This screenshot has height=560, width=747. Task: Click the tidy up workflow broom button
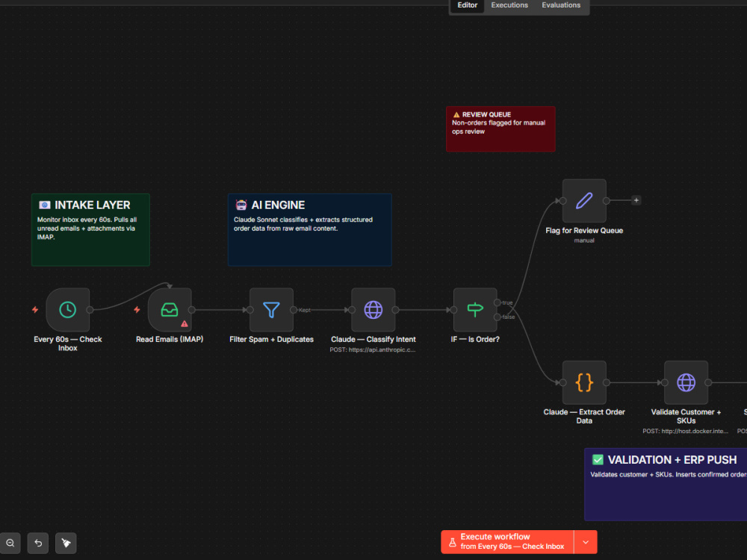point(66,543)
